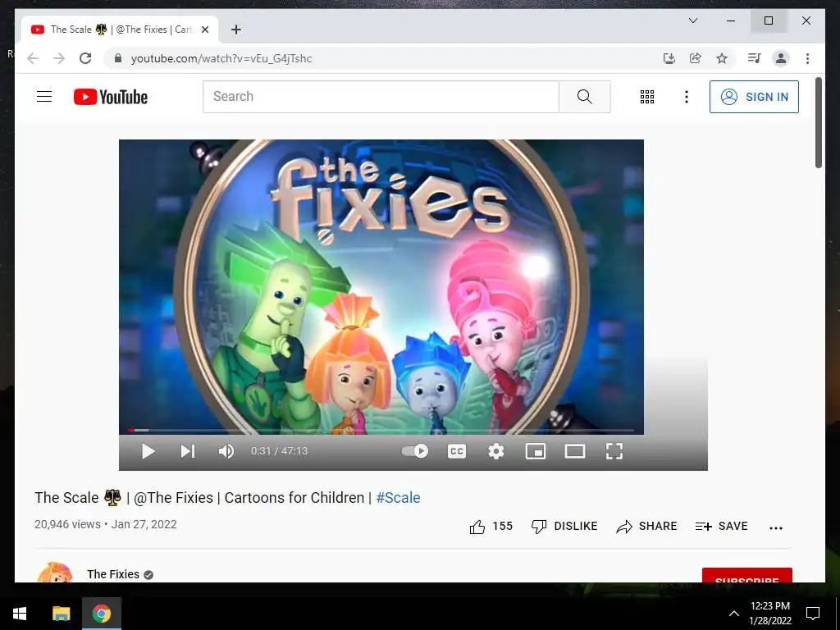This screenshot has height=630, width=840.
Task: Open the Windows Start menu
Action: point(20,614)
